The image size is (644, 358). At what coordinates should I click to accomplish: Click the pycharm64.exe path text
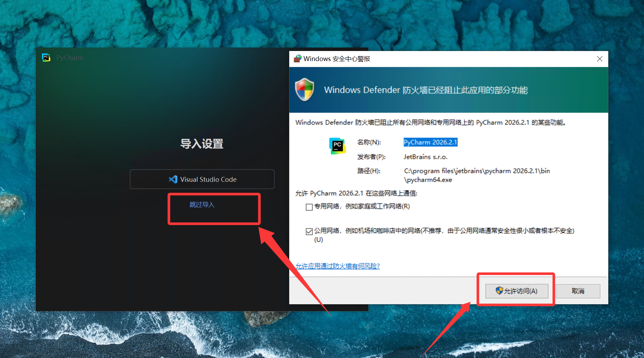[477, 175]
